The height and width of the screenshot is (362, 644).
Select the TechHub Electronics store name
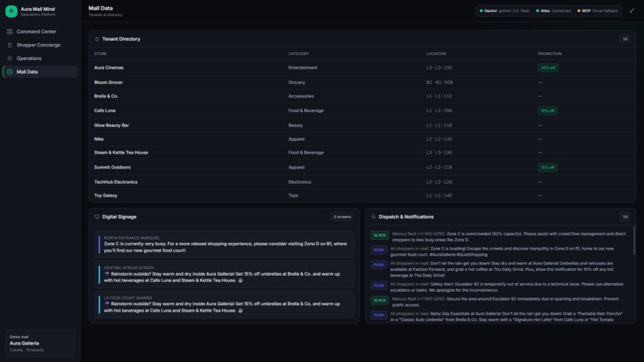click(115, 182)
